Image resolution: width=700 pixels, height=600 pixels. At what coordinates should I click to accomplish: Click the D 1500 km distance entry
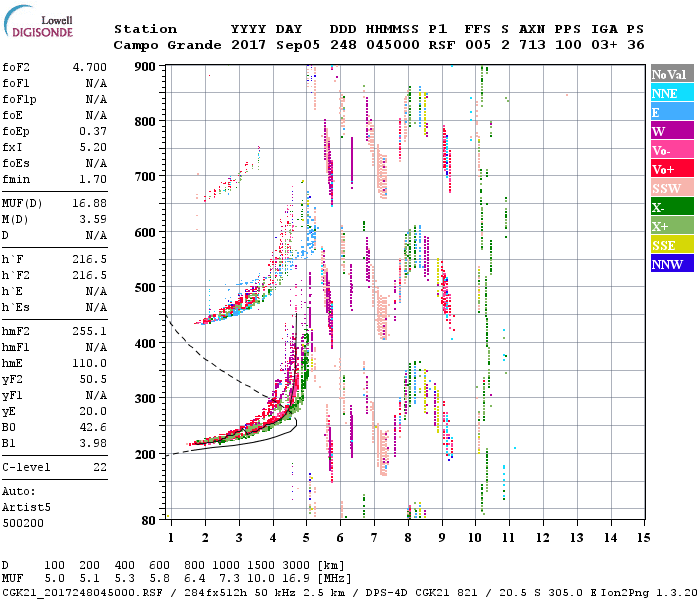click(260, 566)
